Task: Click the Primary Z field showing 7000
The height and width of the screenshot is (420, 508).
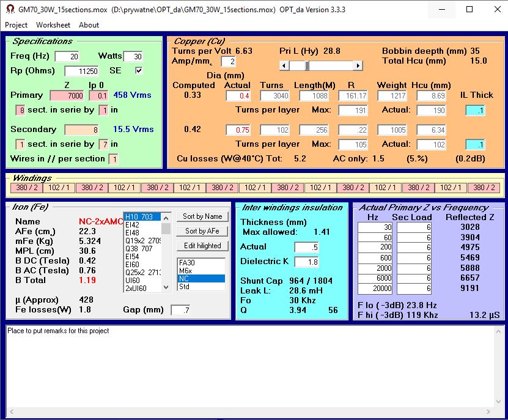Action: 67,95
